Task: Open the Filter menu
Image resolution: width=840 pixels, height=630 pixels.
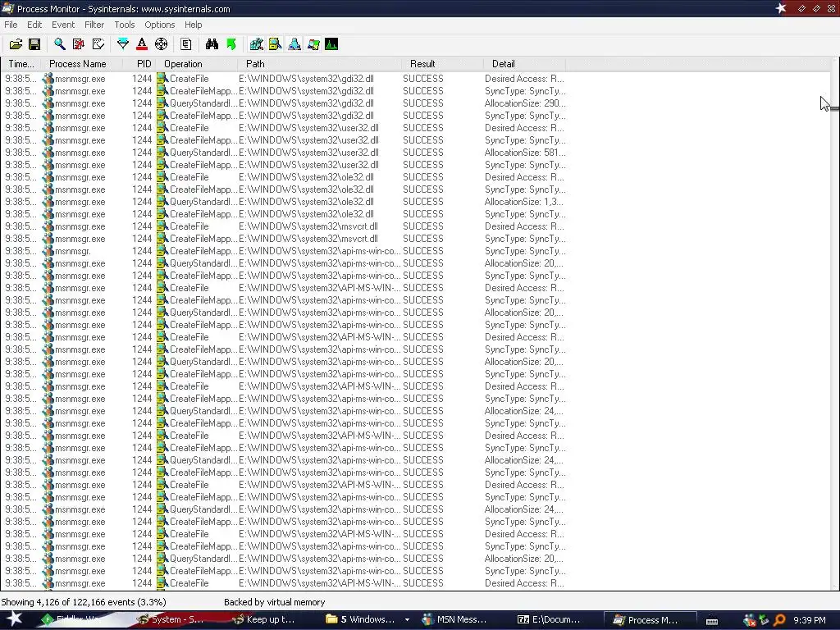Action: pos(94,25)
